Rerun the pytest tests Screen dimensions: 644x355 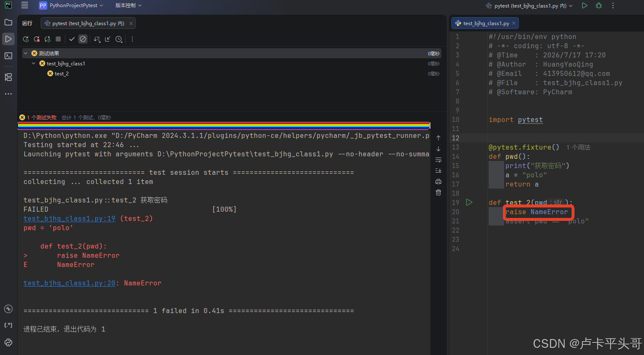coord(26,39)
